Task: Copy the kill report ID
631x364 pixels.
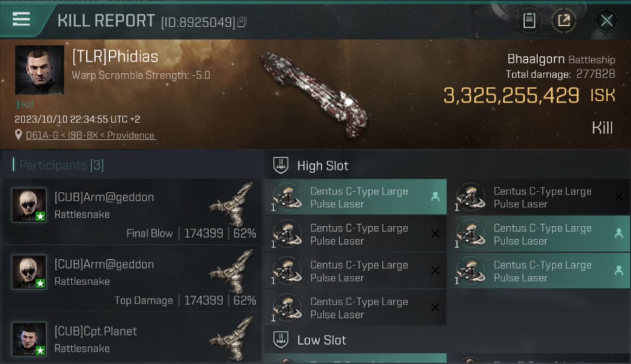Action: pos(242,22)
